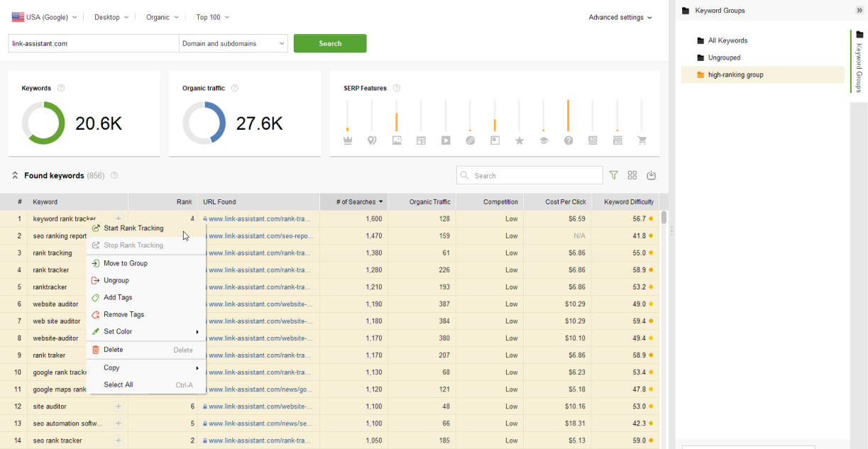Click help icon next to Keywords
The height and width of the screenshot is (449, 868).
61,89
